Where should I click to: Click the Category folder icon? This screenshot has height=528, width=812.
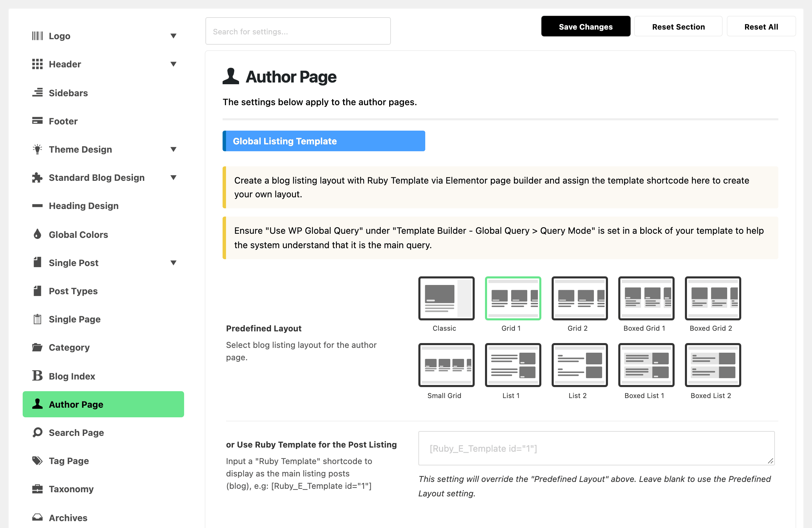[37, 347]
